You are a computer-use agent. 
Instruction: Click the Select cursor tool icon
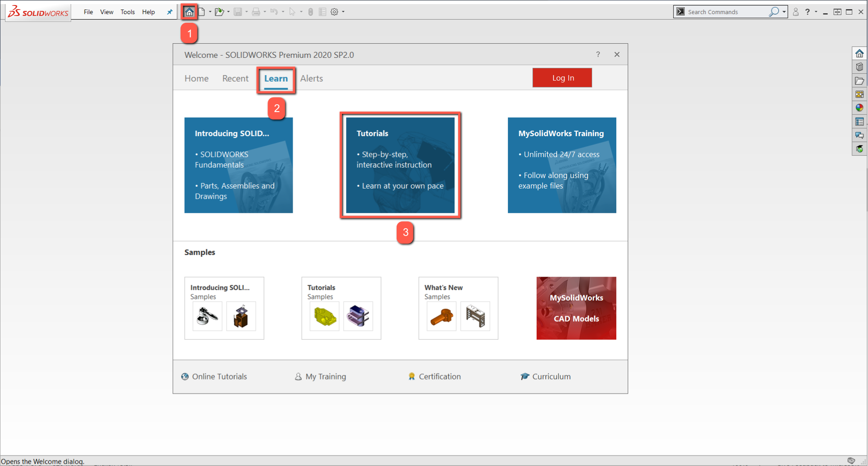pyautogui.click(x=292, y=12)
